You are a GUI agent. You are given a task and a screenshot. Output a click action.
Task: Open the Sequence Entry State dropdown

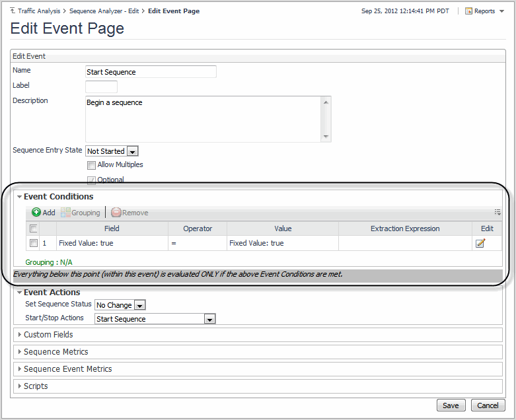[x=132, y=151]
